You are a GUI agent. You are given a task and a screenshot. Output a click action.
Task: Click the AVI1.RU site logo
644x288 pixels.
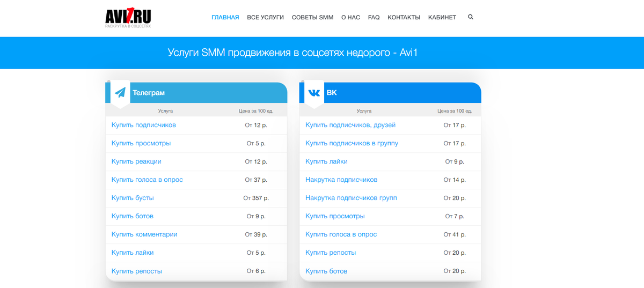point(128,18)
